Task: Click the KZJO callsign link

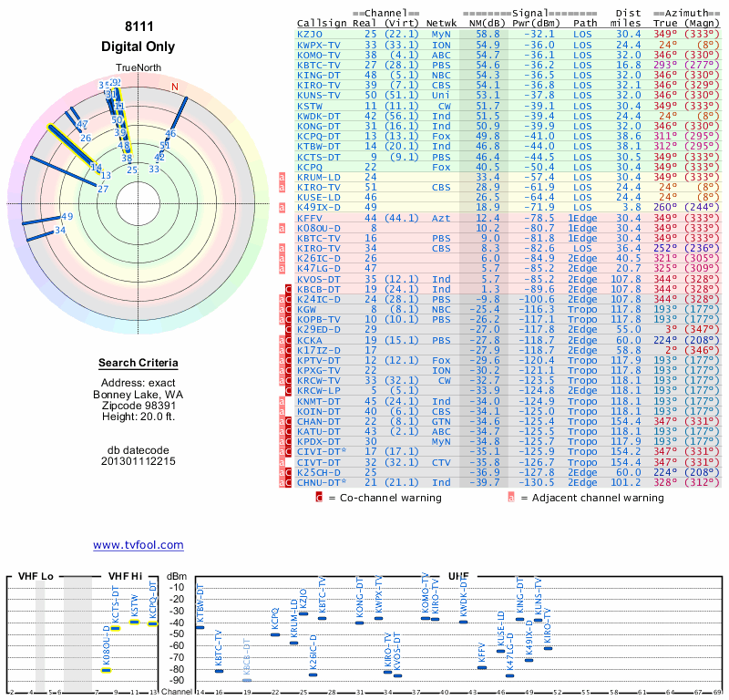Action: 310,34
